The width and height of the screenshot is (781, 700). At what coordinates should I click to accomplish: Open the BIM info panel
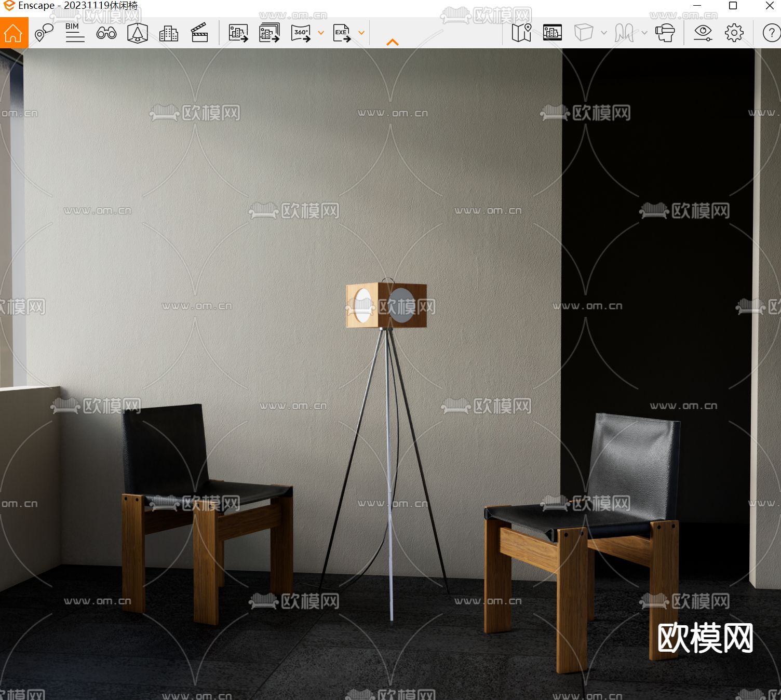(75, 33)
